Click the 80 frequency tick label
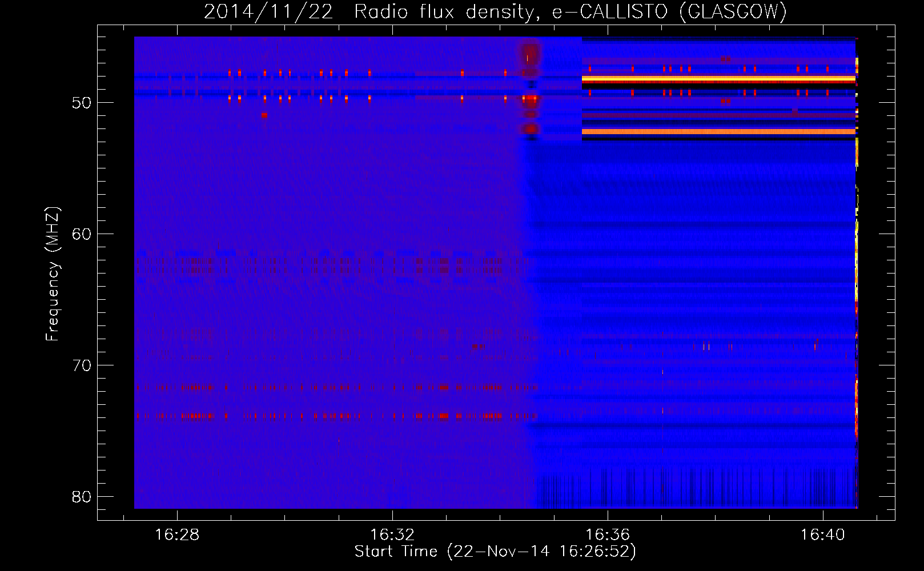This screenshot has height=571, width=924. (x=82, y=497)
